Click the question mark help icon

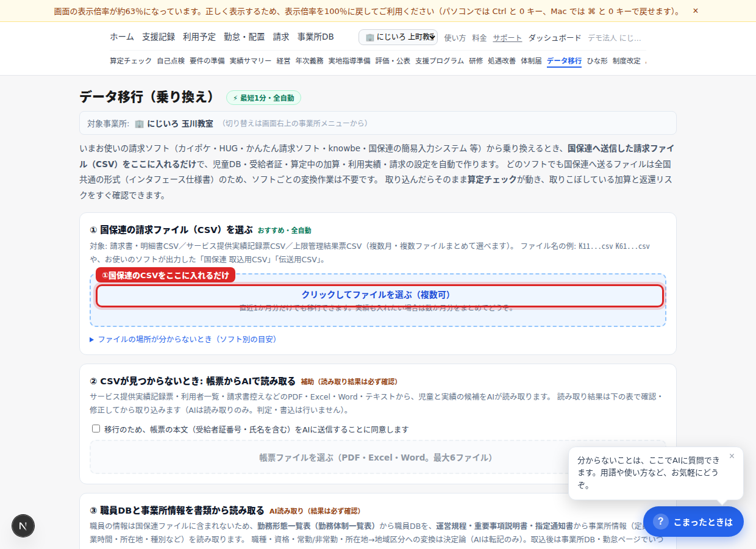click(660, 522)
